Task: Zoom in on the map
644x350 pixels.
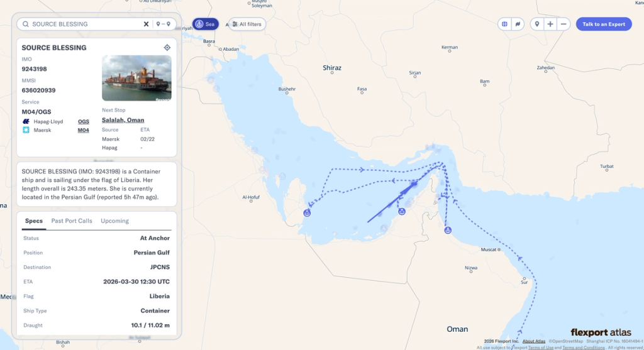Action: click(550, 25)
